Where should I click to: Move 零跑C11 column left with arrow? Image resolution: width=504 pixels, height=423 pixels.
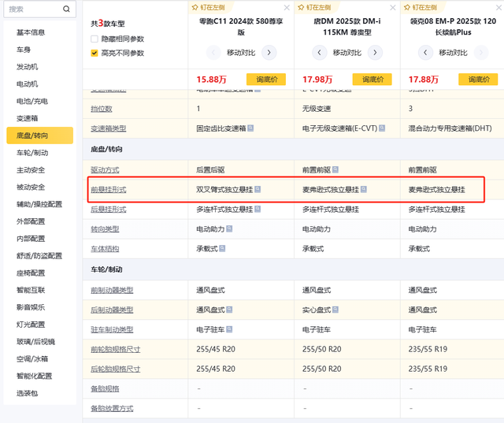pos(213,53)
